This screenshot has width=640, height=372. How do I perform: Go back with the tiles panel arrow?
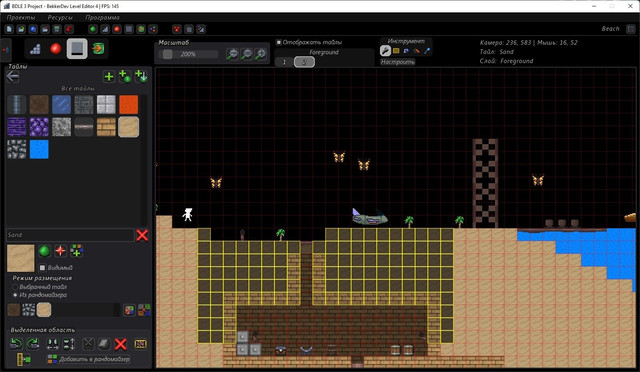tap(13, 77)
